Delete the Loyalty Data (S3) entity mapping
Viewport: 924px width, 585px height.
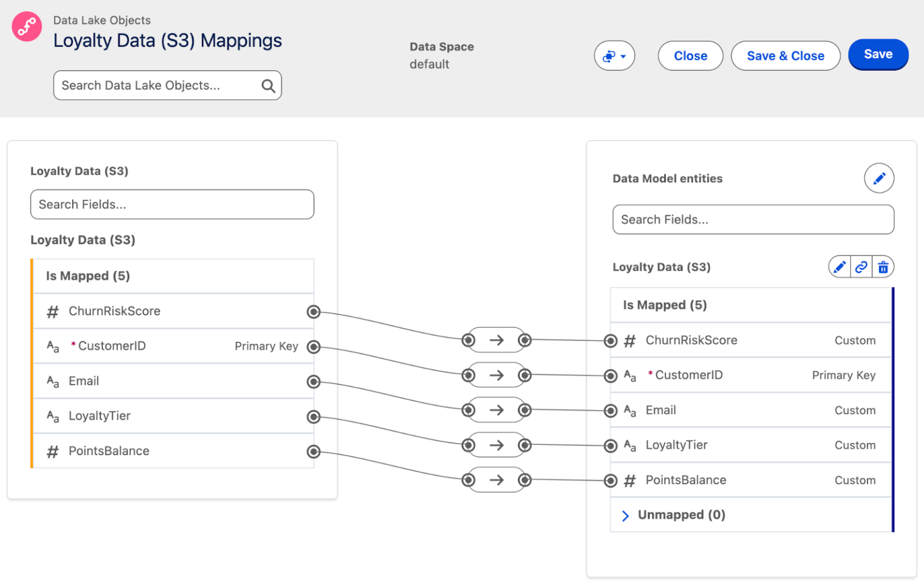[883, 267]
